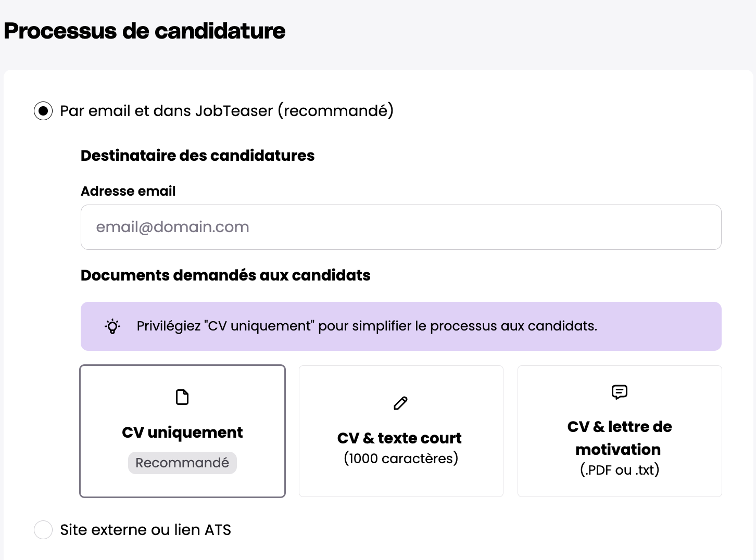756x560 pixels.
Task: Focus the email@domain.com address field
Action: (400, 227)
